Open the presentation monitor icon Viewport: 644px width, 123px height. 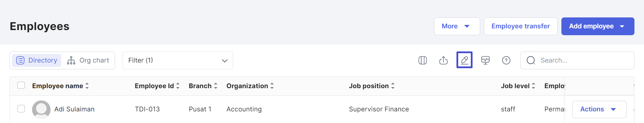pos(485,60)
